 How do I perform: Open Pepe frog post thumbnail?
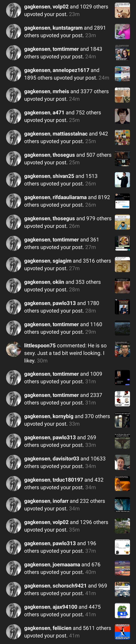point(122,611)
